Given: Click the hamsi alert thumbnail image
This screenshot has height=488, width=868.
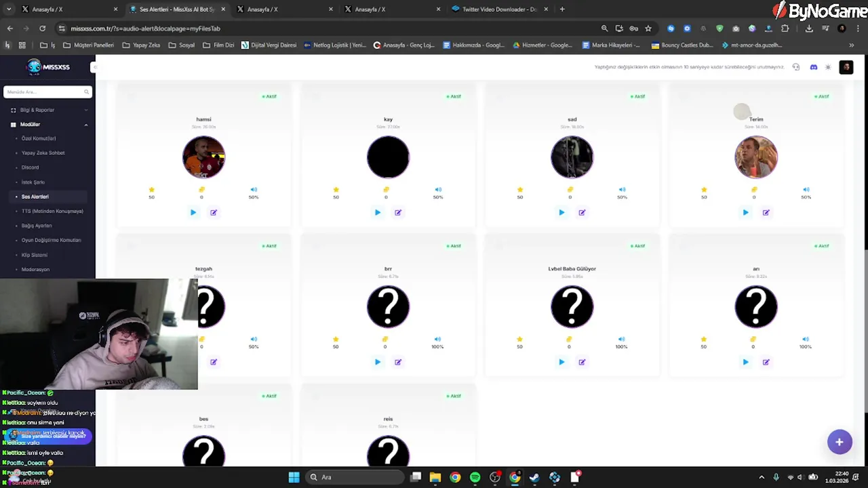Looking at the screenshot, I should coord(203,157).
